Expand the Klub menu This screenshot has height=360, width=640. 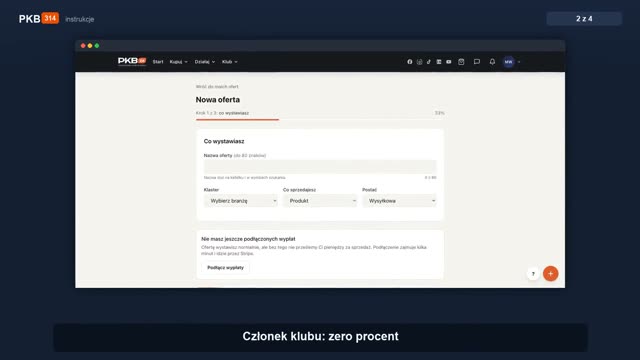coord(229,62)
